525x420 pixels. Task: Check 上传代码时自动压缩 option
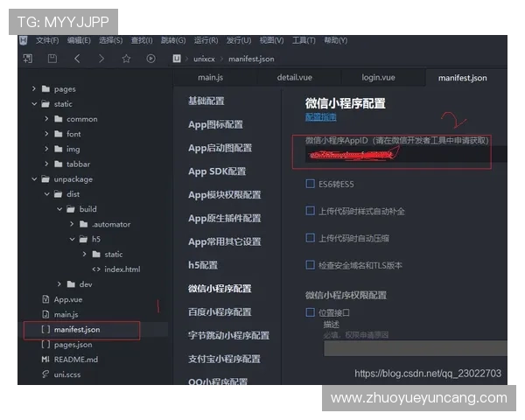point(311,238)
